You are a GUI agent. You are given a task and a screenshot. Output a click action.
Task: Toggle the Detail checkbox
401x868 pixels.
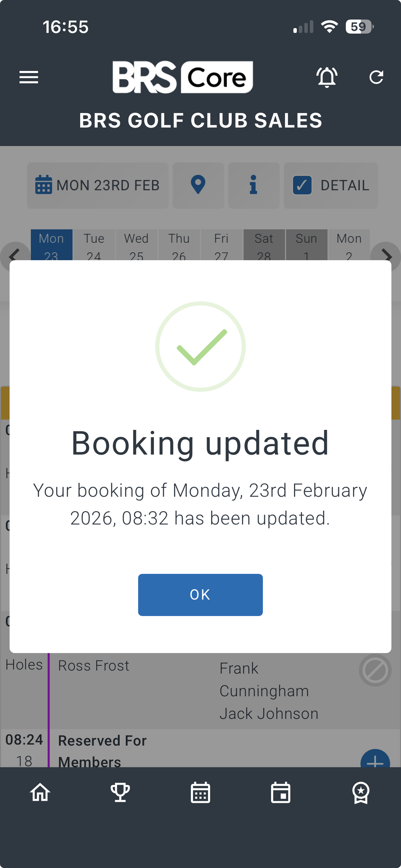tap(302, 185)
